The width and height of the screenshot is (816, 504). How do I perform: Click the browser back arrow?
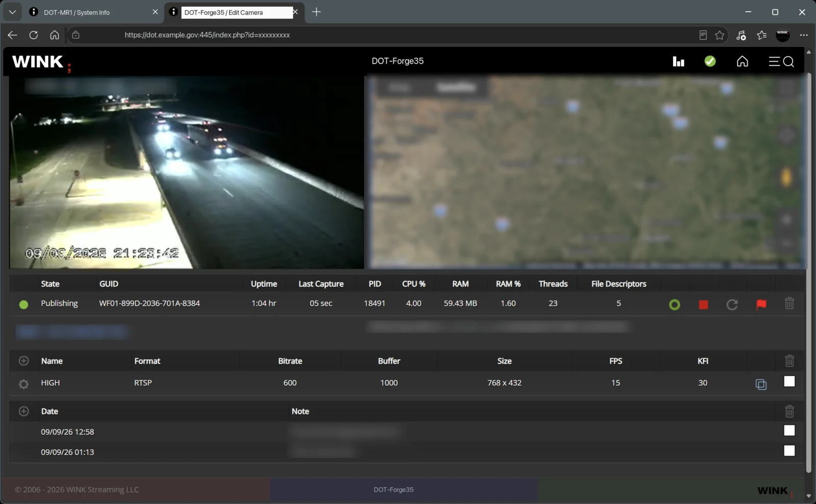(x=12, y=35)
